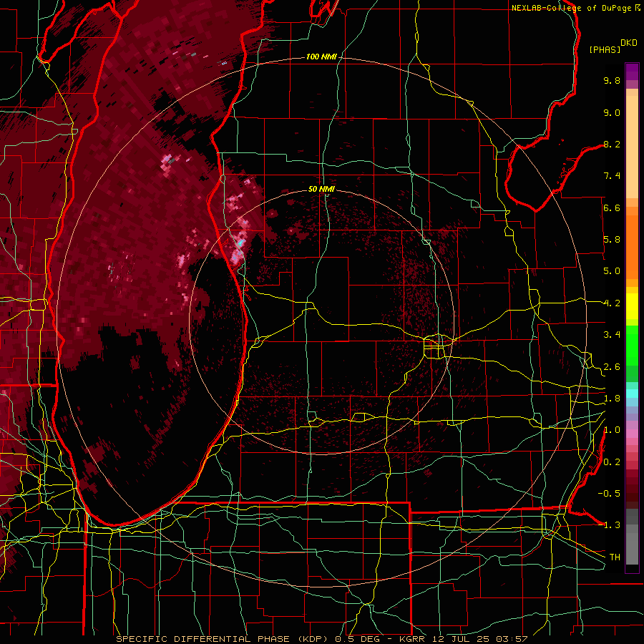Select the 6.6 value on the scale
The image size is (644, 644).
click(x=612, y=208)
